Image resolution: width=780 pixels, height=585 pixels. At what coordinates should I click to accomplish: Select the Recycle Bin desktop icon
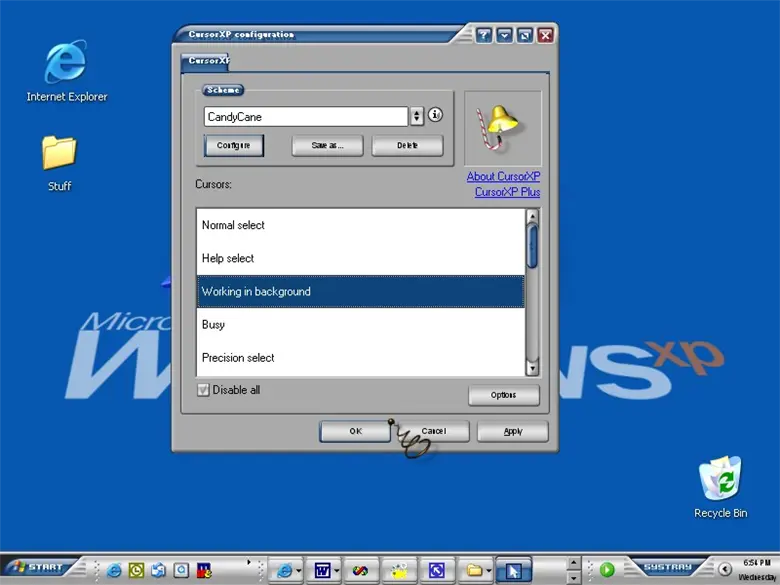pyautogui.click(x=720, y=487)
